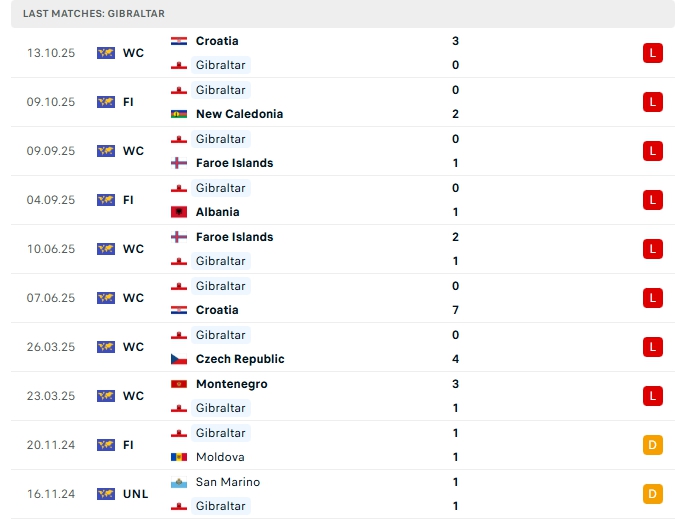Open the draw badge for 20.11.24 match

point(653,445)
